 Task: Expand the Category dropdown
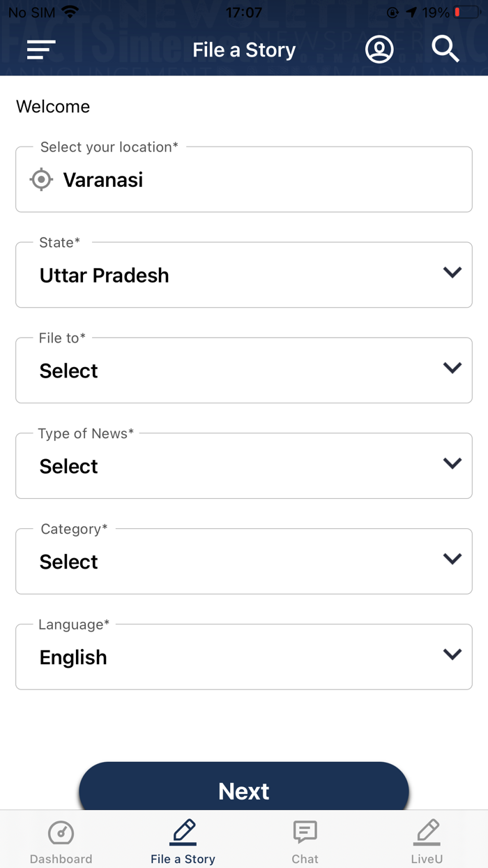[x=244, y=562]
